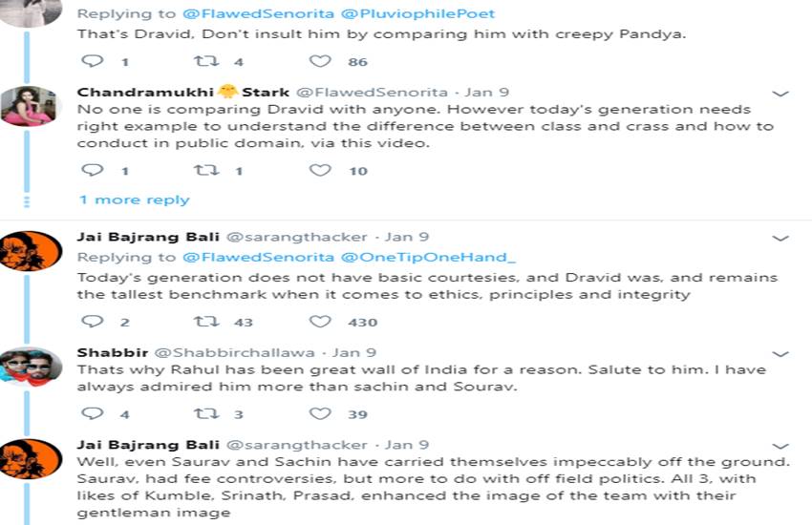Like Shabbir's tweet with 39 likes
Image resolution: width=812 pixels, height=525 pixels.
320,413
